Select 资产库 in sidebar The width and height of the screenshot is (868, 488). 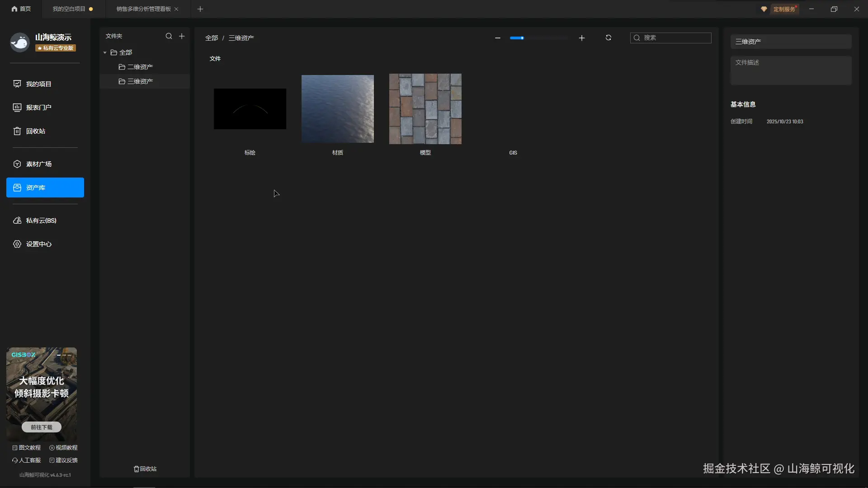tap(45, 188)
